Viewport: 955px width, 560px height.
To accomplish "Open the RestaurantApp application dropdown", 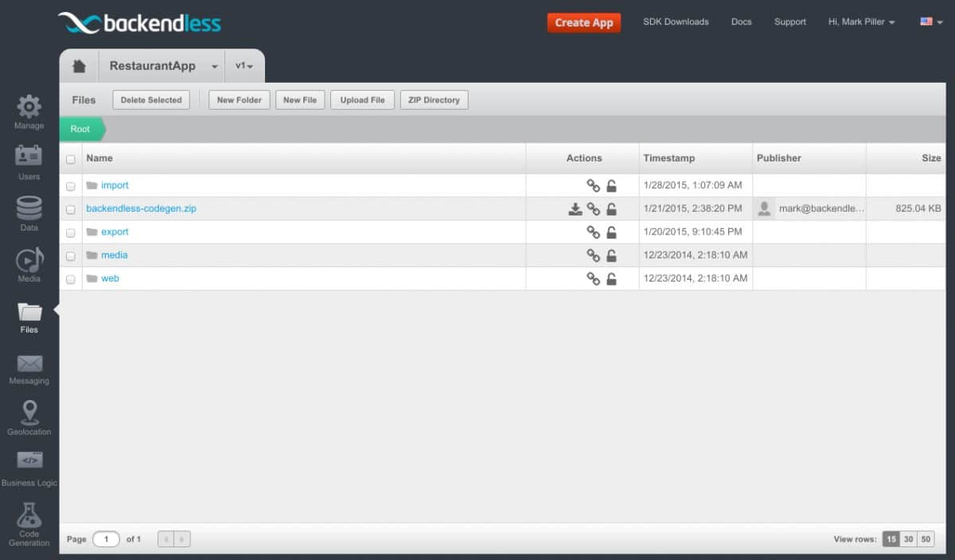I will 162,66.
